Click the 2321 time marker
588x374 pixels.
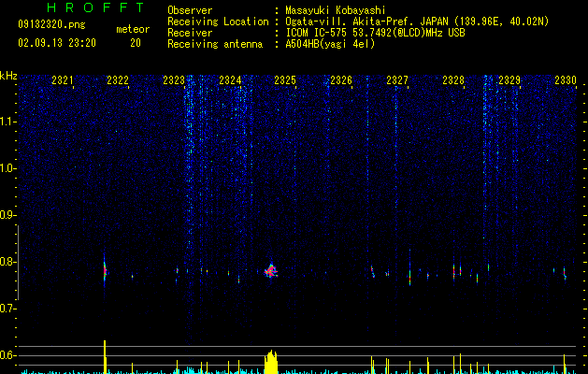63,80
